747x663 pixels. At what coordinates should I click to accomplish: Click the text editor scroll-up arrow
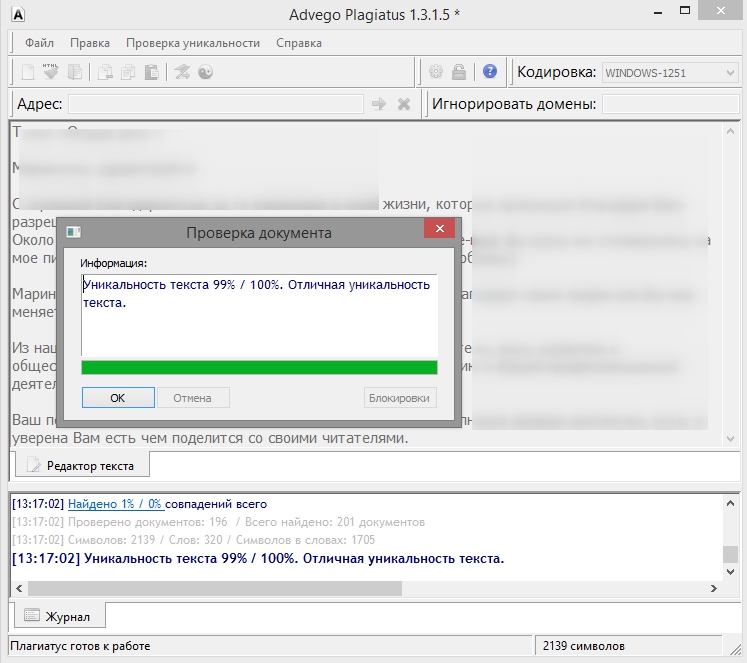tap(730, 131)
